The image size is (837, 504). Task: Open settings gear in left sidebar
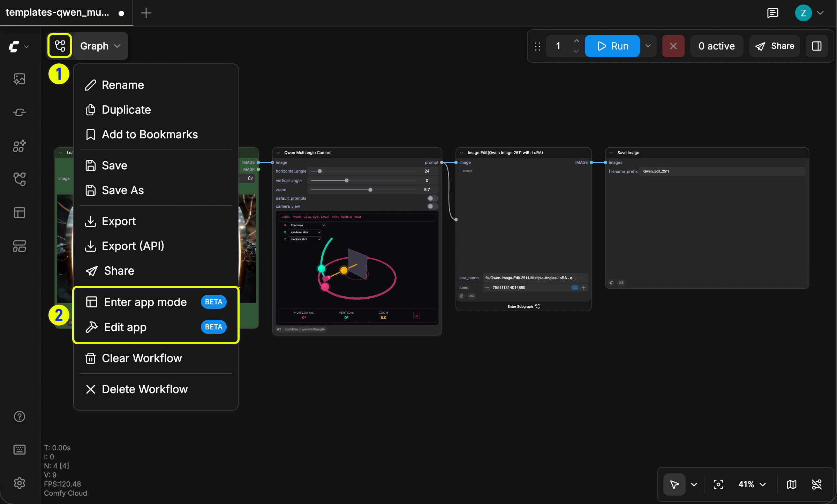[x=19, y=483]
